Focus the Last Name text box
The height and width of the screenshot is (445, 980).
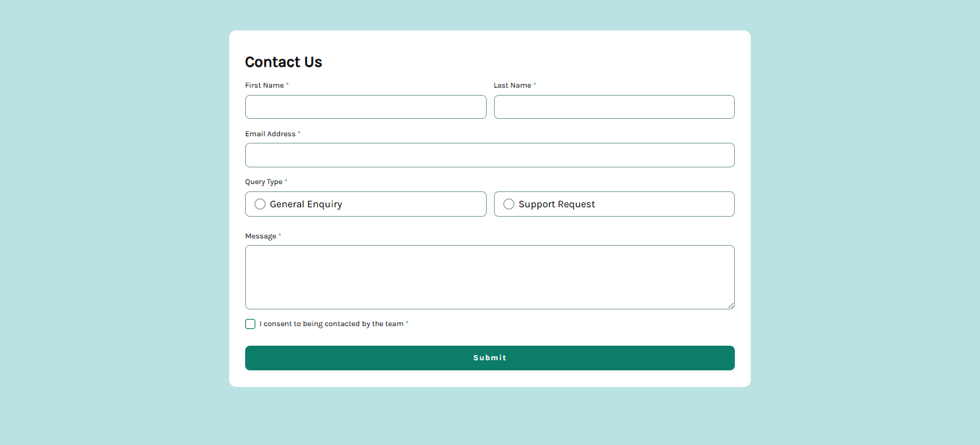pos(614,107)
